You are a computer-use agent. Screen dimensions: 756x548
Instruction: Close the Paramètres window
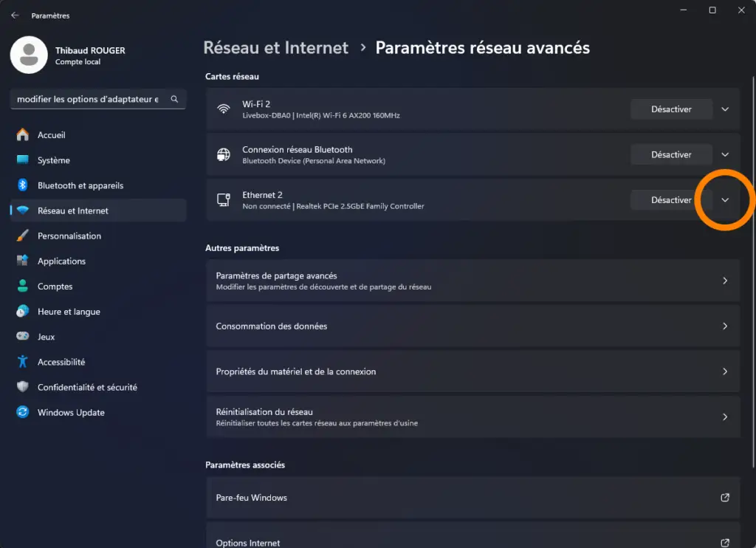(x=741, y=10)
